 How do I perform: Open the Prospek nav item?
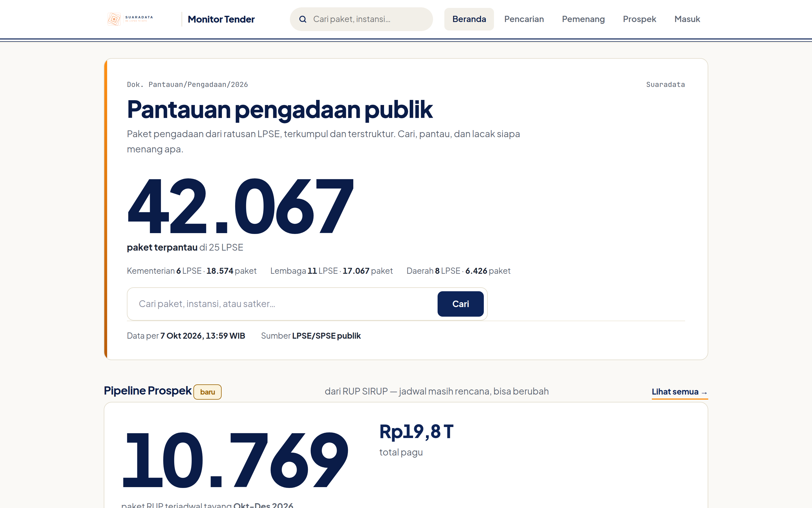[639, 19]
